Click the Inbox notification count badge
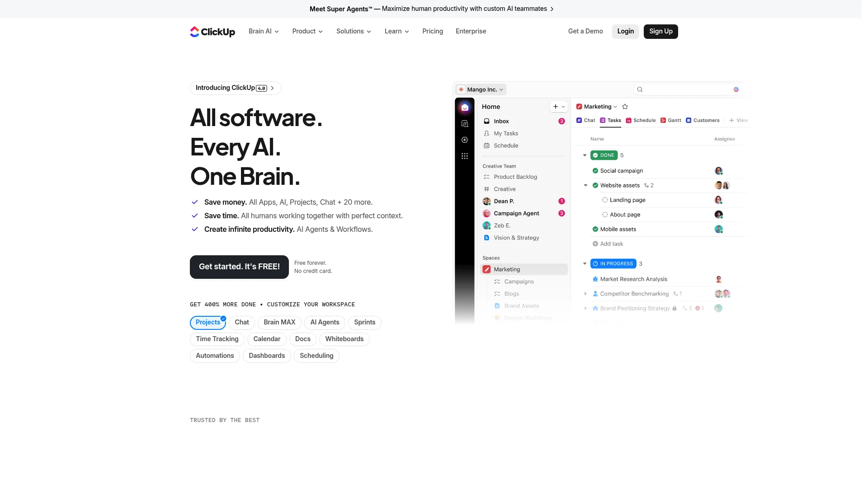 (561, 121)
